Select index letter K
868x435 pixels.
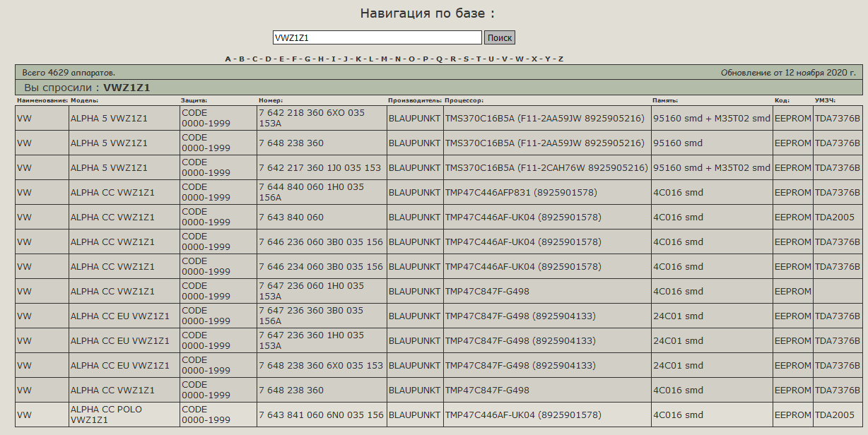point(358,59)
